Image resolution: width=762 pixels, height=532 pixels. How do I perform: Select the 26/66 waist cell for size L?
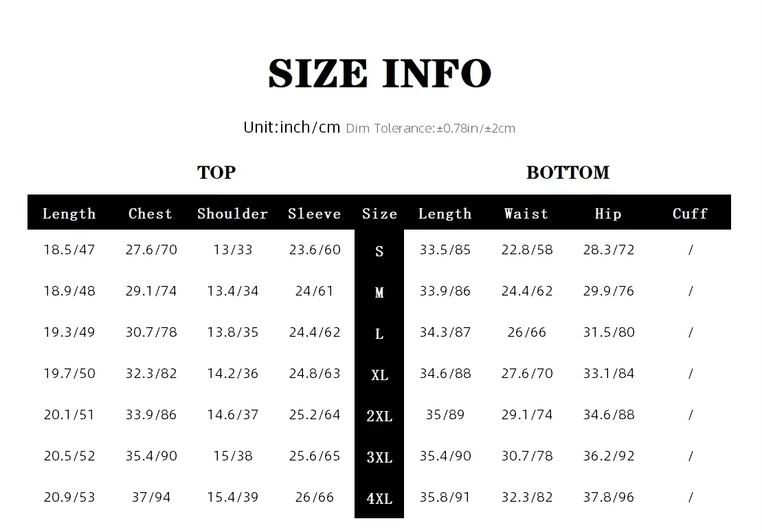(527, 332)
